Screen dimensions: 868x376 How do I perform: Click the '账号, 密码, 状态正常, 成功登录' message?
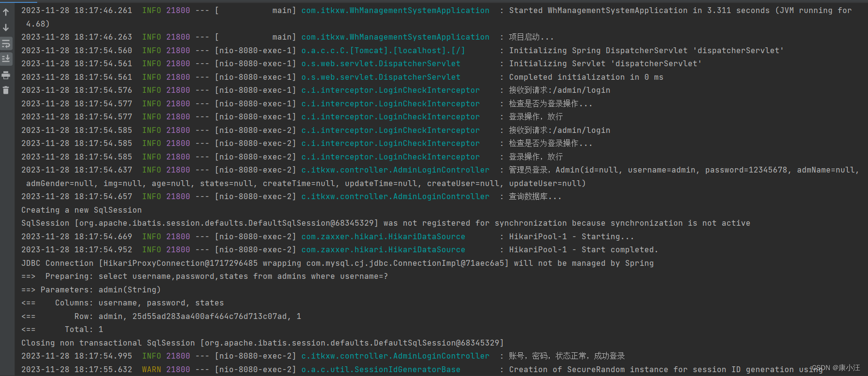[567, 356]
